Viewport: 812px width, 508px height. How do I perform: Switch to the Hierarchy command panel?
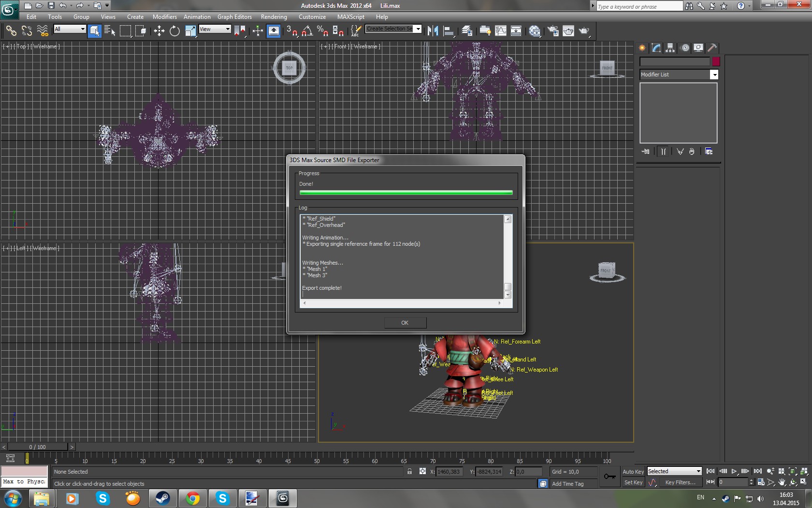coord(670,48)
